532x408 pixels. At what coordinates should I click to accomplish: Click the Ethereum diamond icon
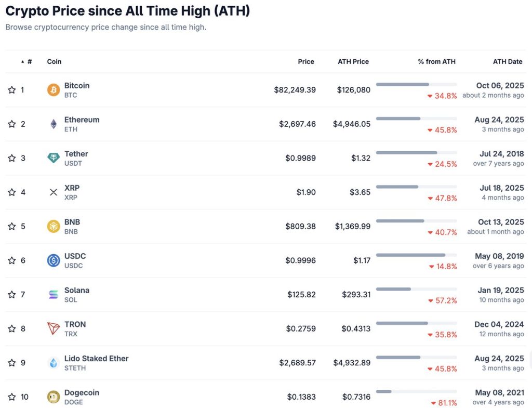[x=52, y=124]
